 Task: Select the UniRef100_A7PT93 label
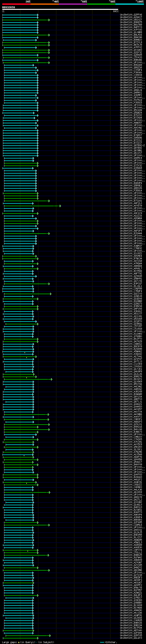coord(131,30)
